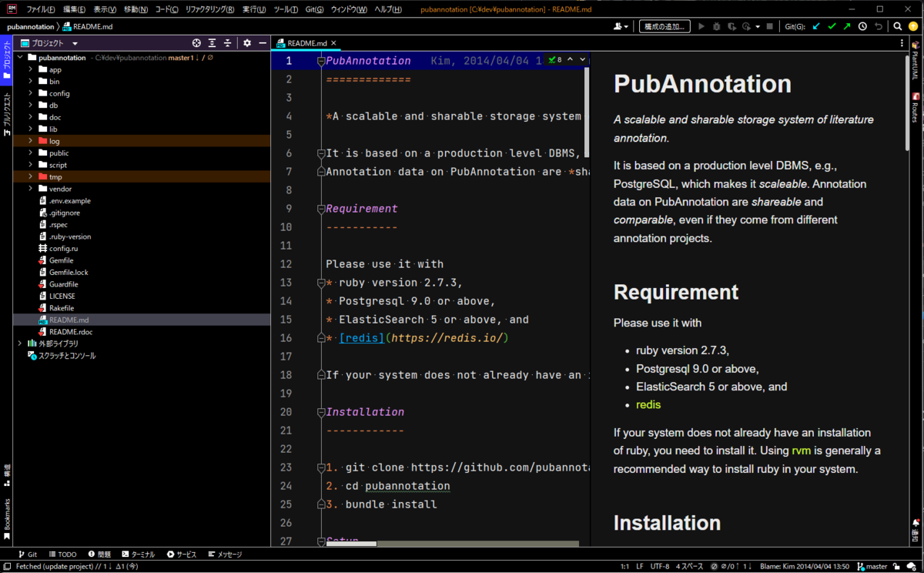Toggle the PlantUML side panel
This screenshot has width=924, height=573.
click(916, 61)
